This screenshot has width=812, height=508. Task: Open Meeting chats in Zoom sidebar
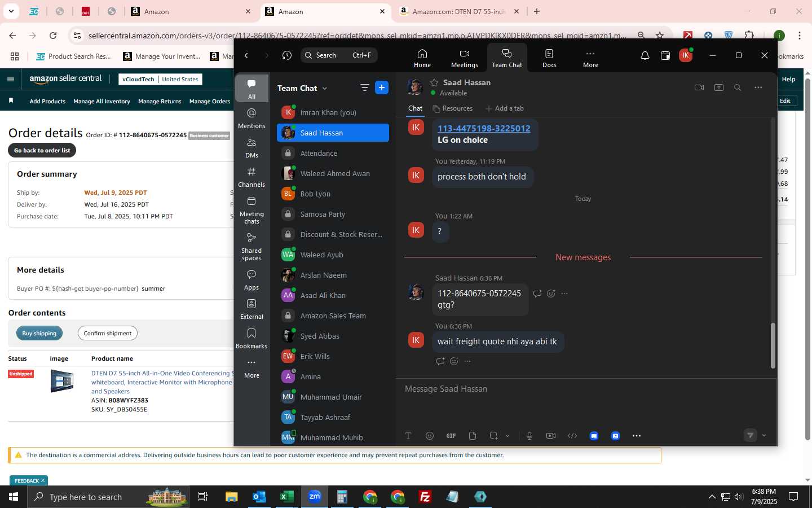[x=251, y=209]
